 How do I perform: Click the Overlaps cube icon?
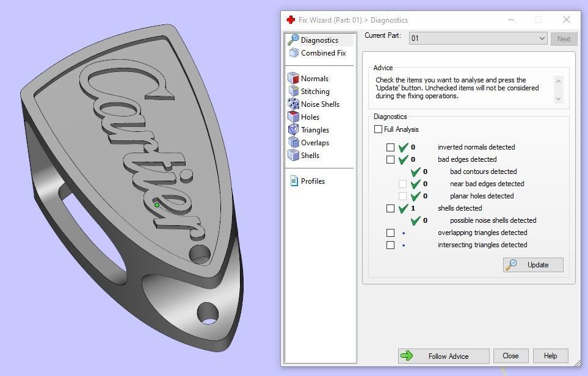293,142
